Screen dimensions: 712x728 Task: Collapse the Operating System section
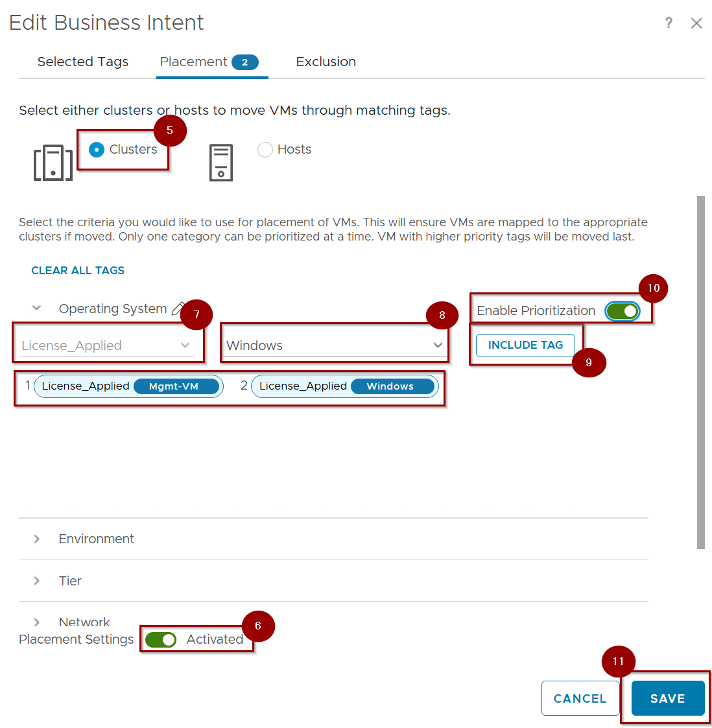pos(37,309)
